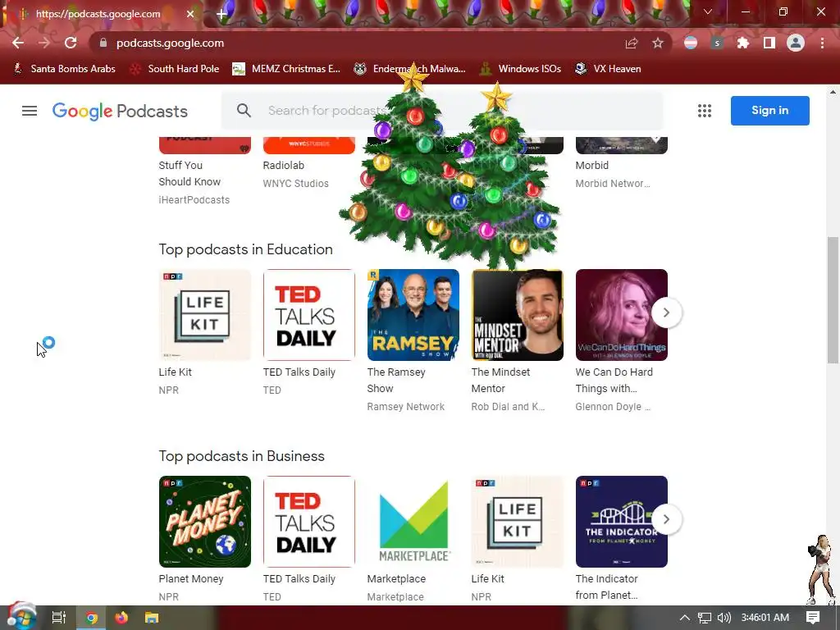This screenshot has width=840, height=630.
Task: Open The Mindset Mentor podcast cover
Action: [518, 315]
